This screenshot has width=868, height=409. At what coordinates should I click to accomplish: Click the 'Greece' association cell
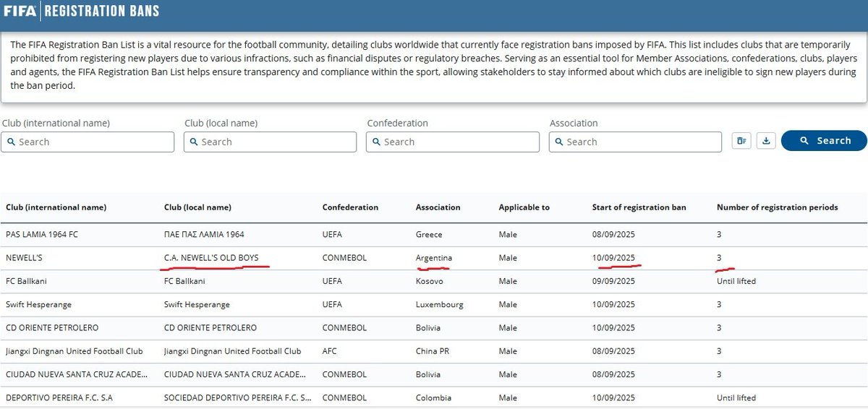coord(429,235)
